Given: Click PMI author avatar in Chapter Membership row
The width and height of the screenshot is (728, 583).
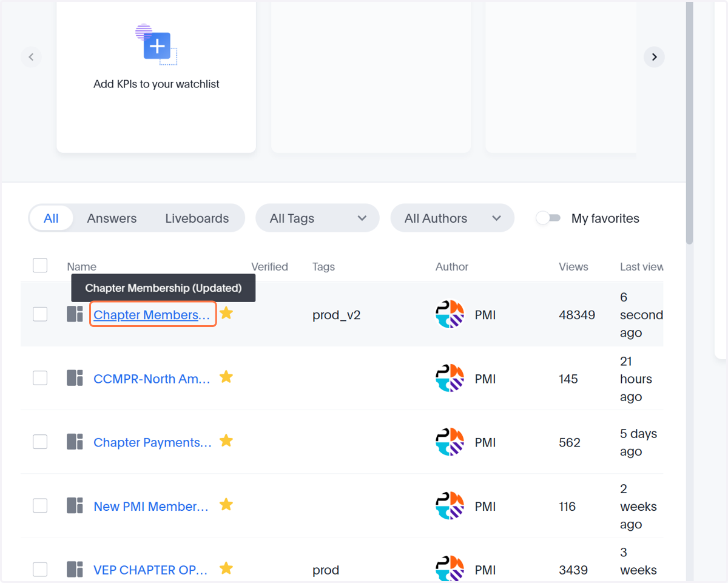Looking at the screenshot, I should coord(450,315).
